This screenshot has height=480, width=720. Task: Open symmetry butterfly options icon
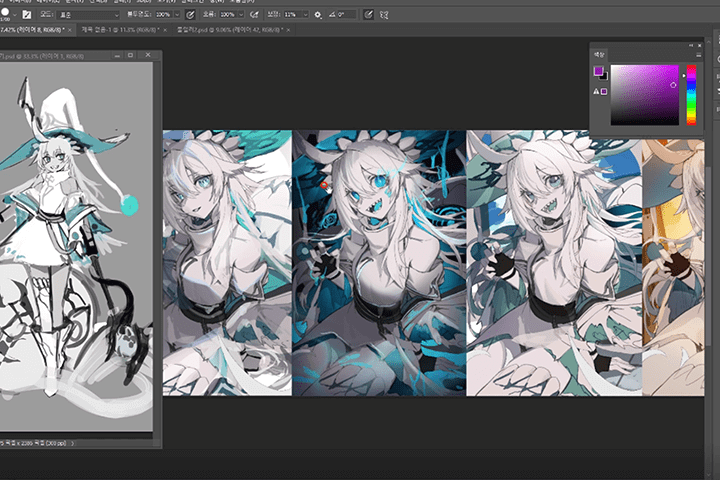(x=384, y=15)
